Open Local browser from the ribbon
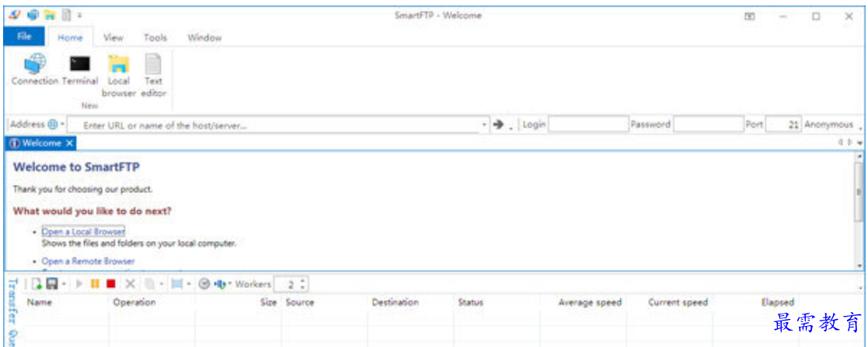Viewport: 868px width, 347px height. (x=118, y=76)
